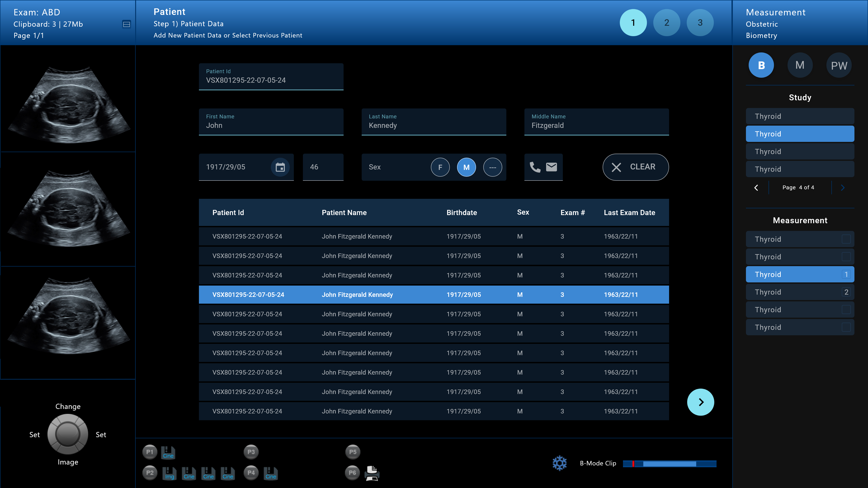Sort by Sex column header

coord(523,212)
